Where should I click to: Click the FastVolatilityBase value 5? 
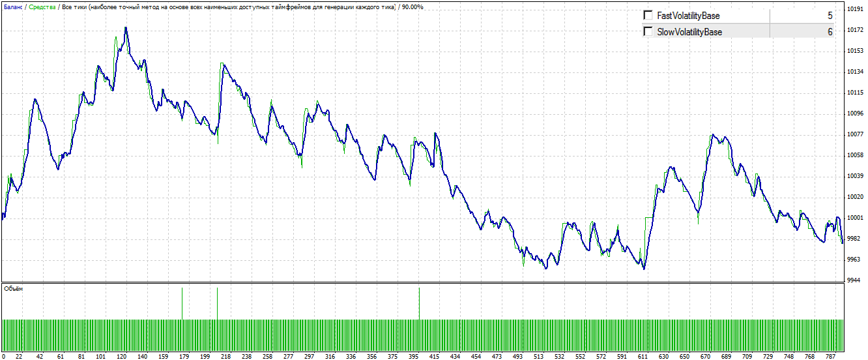click(830, 16)
